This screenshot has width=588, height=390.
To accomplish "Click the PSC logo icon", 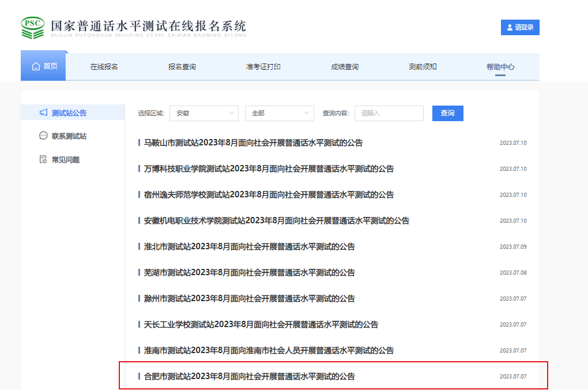I will [32, 27].
